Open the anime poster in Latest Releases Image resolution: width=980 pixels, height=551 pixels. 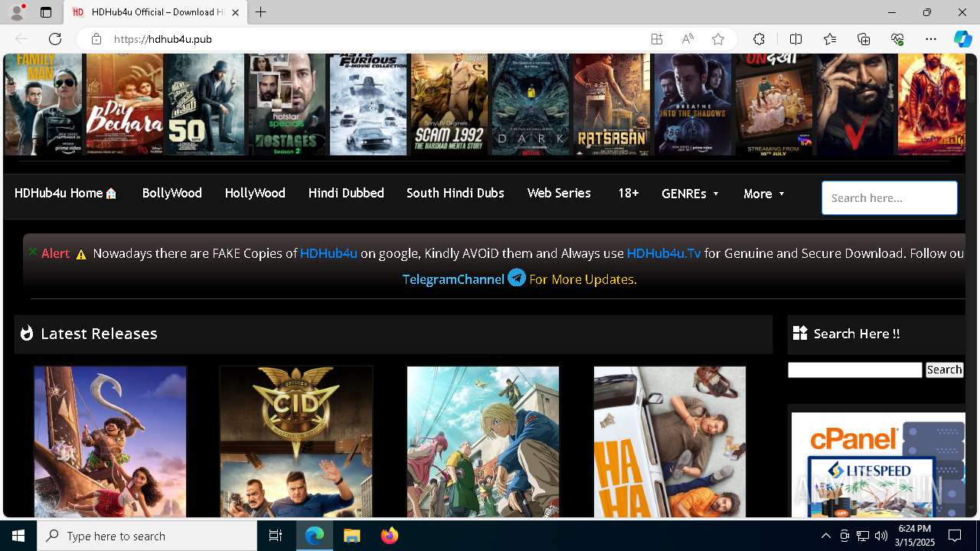click(x=483, y=442)
